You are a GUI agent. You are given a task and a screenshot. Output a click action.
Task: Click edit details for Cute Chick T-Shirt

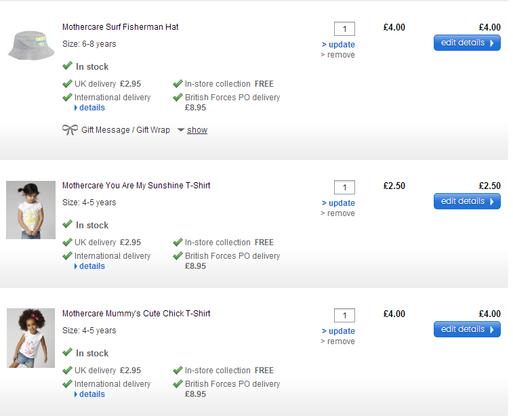coord(467,329)
